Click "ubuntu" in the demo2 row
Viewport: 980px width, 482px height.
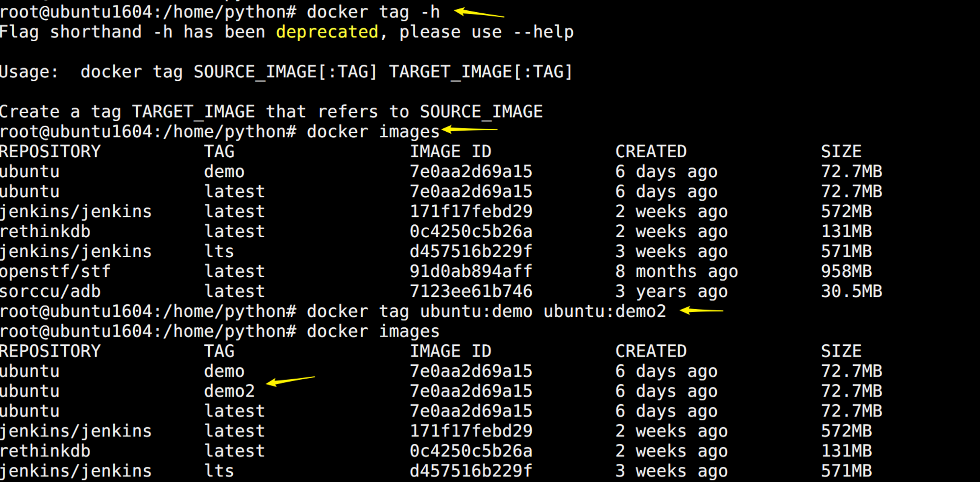coord(30,391)
